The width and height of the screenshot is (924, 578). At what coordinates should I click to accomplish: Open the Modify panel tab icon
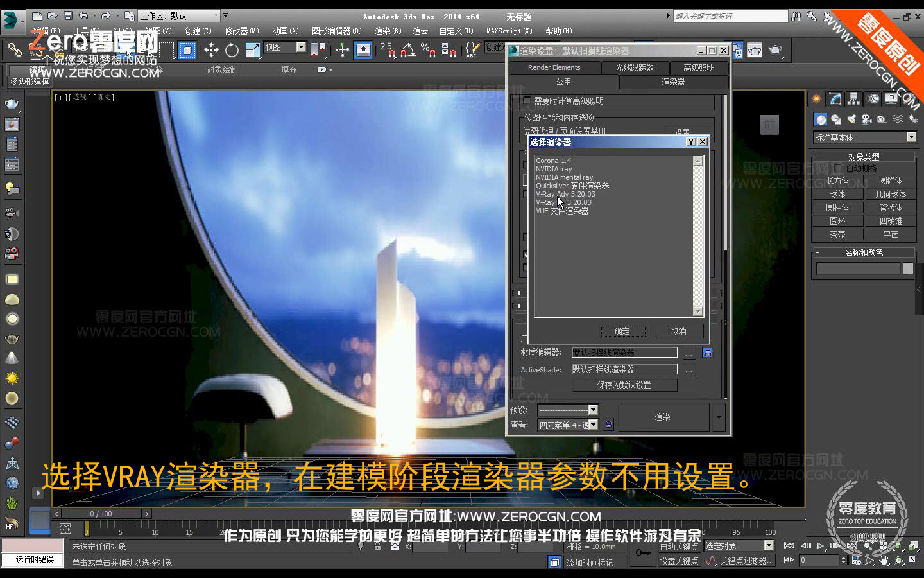[x=835, y=99]
